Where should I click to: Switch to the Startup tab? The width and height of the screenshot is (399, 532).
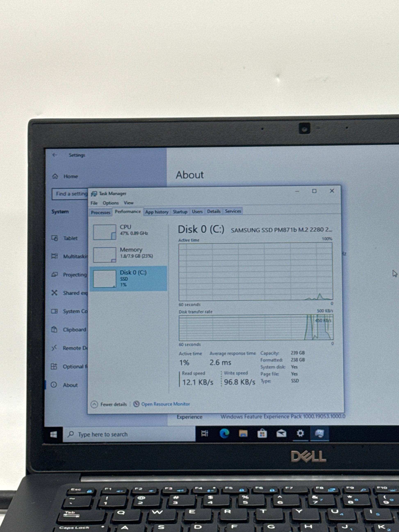180,212
